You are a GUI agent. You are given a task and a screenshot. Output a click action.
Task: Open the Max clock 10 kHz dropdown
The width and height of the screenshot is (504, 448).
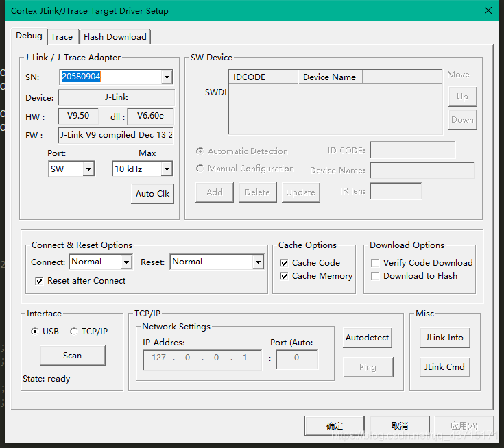click(x=167, y=169)
